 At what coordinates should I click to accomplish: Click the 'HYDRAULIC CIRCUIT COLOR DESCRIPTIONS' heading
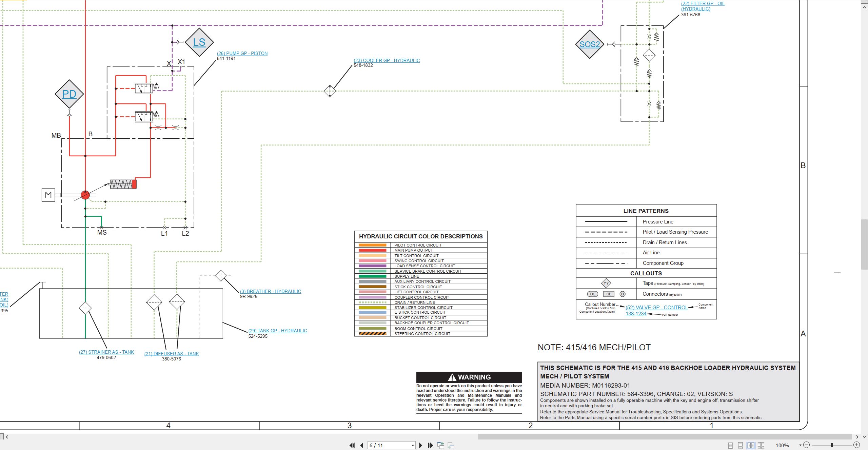(421, 236)
